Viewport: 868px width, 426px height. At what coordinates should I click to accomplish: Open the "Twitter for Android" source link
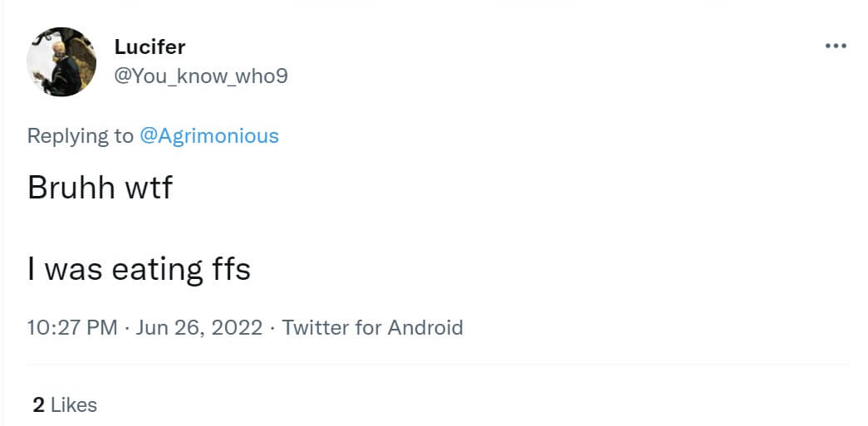click(372, 327)
